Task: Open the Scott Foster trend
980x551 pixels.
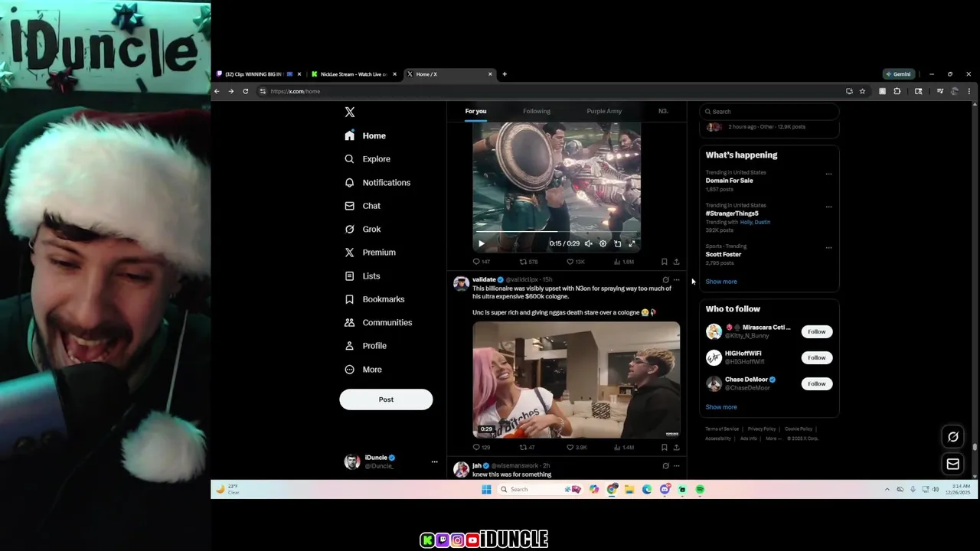Action: click(724, 254)
